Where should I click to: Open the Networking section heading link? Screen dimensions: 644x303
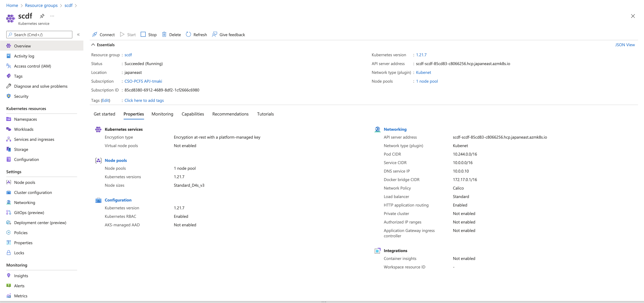tap(395, 129)
